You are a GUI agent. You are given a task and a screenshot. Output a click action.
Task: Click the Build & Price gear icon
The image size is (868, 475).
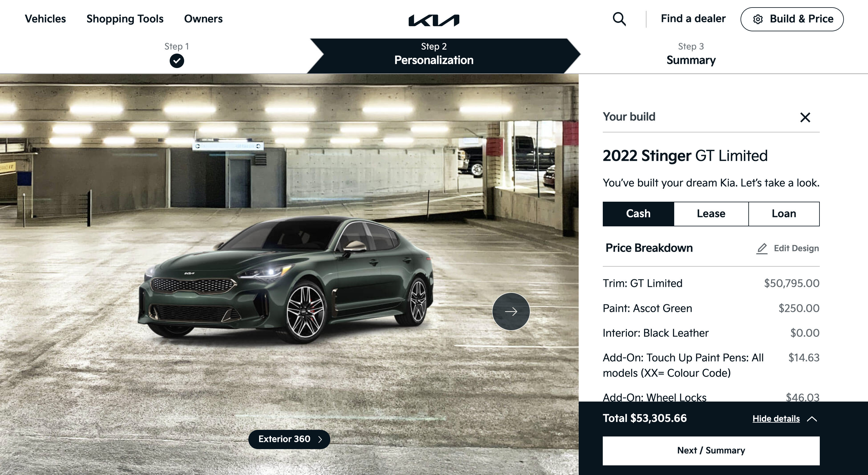point(758,19)
